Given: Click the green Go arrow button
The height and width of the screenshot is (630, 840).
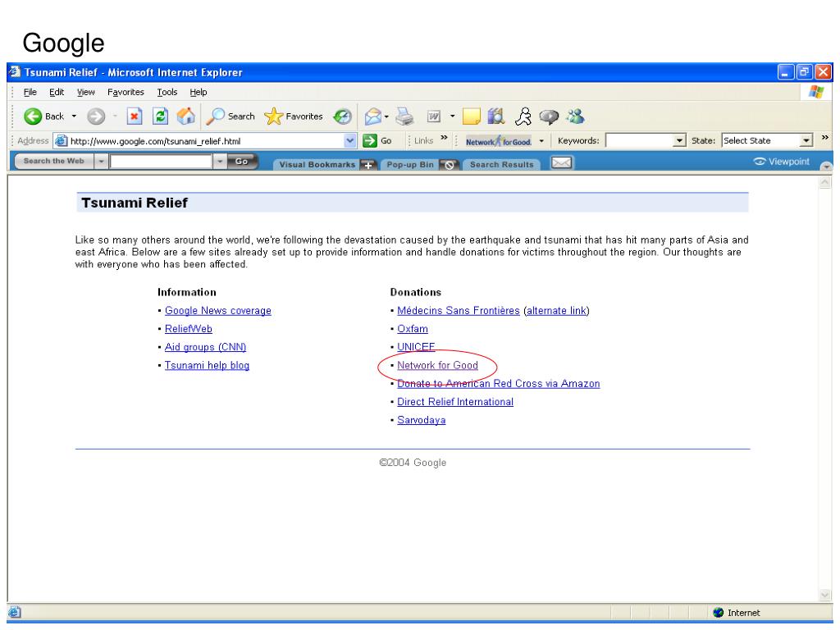Looking at the screenshot, I should pos(370,141).
